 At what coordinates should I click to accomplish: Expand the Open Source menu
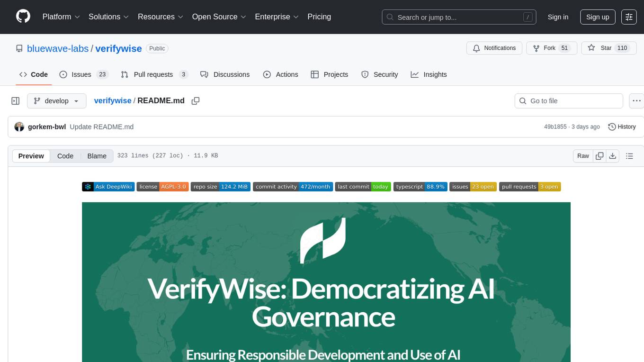(x=219, y=17)
